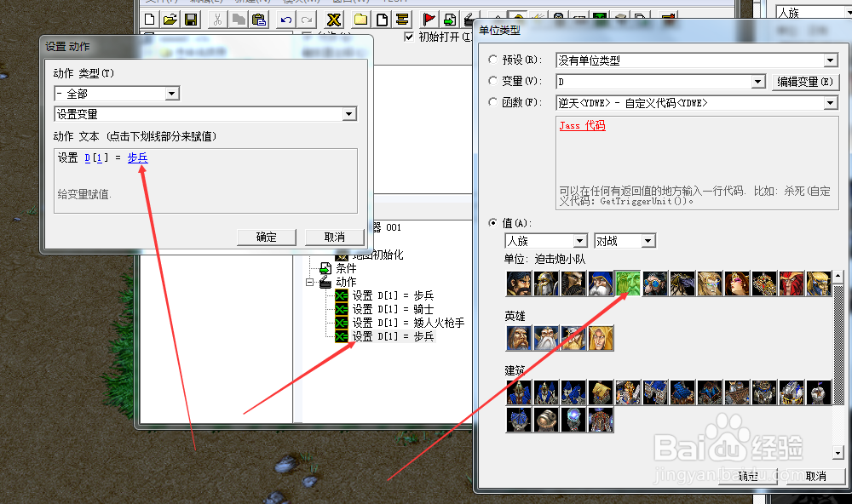The image size is (852, 504).
Task: Click the 编辑变量 button
Action: pyautogui.click(x=805, y=82)
